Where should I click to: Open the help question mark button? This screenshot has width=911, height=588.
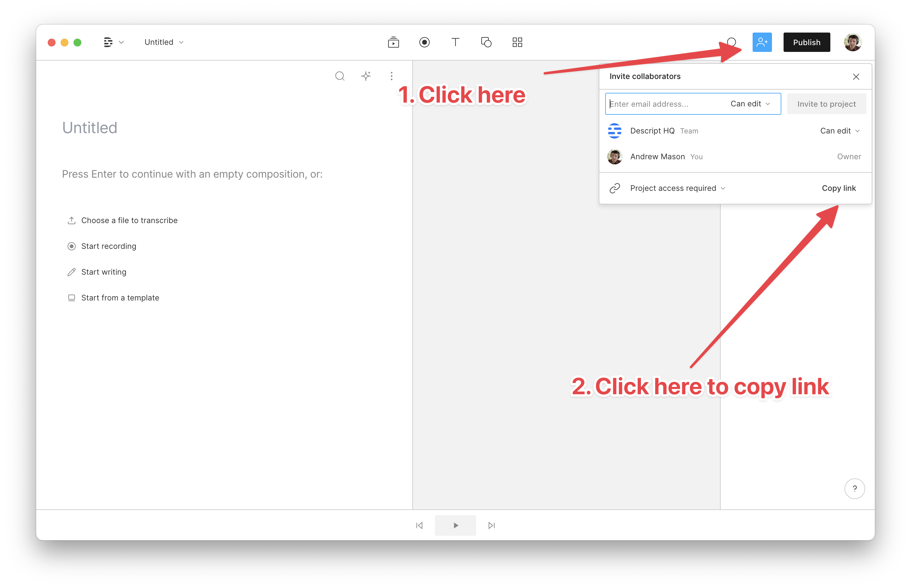point(854,489)
